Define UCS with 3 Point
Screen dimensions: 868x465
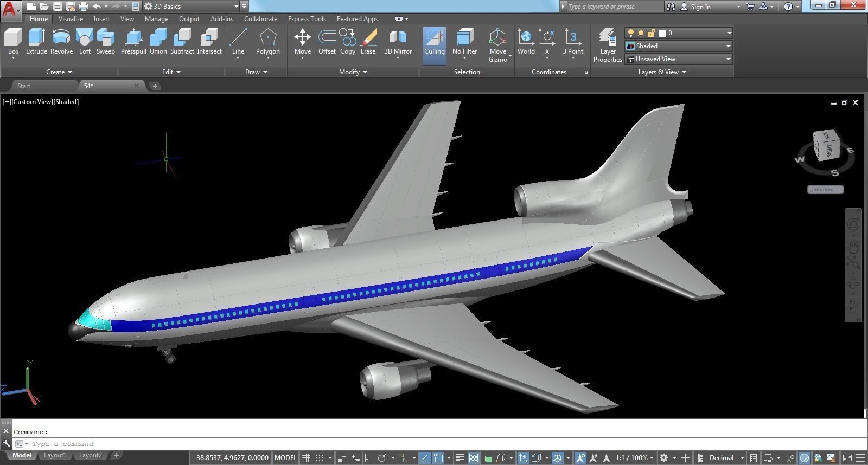(573, 42)
